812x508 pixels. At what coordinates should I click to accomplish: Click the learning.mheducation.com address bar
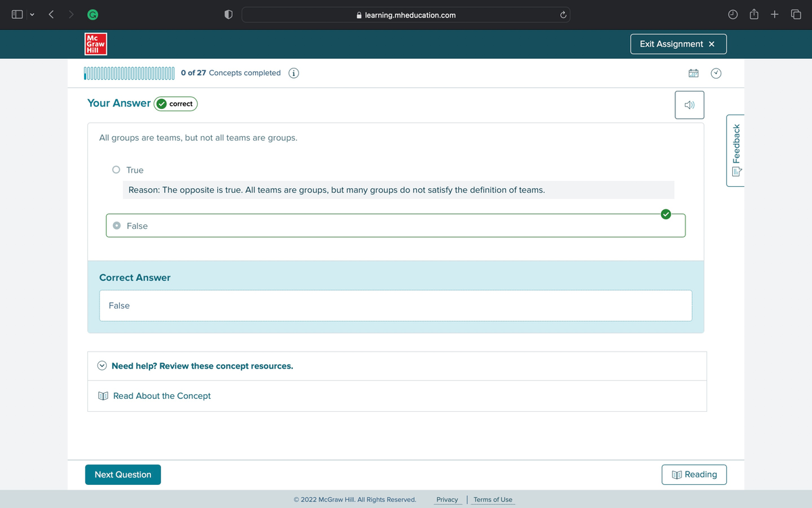click(x=406, y=15)
